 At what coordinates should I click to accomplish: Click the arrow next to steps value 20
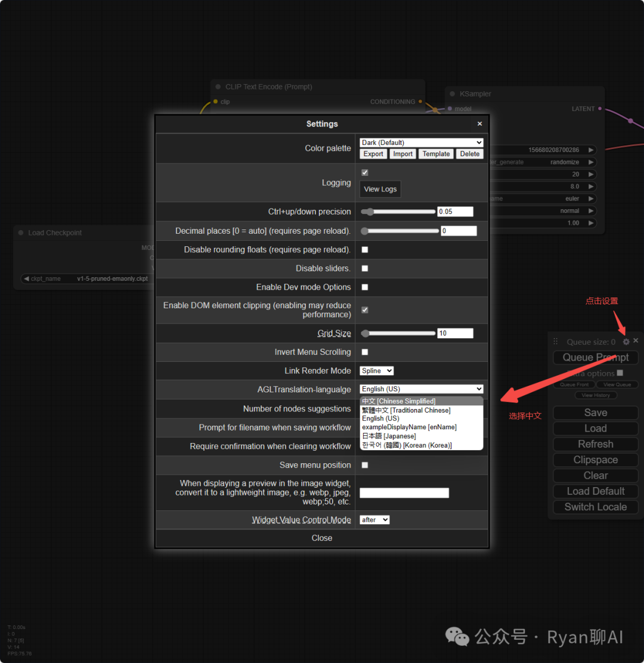[x=591, y=174]
